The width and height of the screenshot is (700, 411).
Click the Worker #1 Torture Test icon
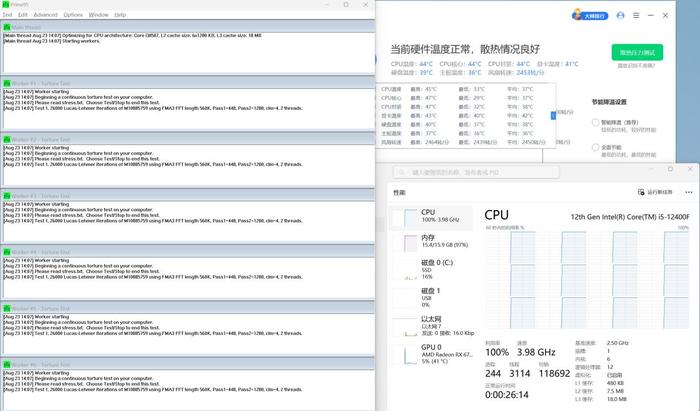point(7,83)
